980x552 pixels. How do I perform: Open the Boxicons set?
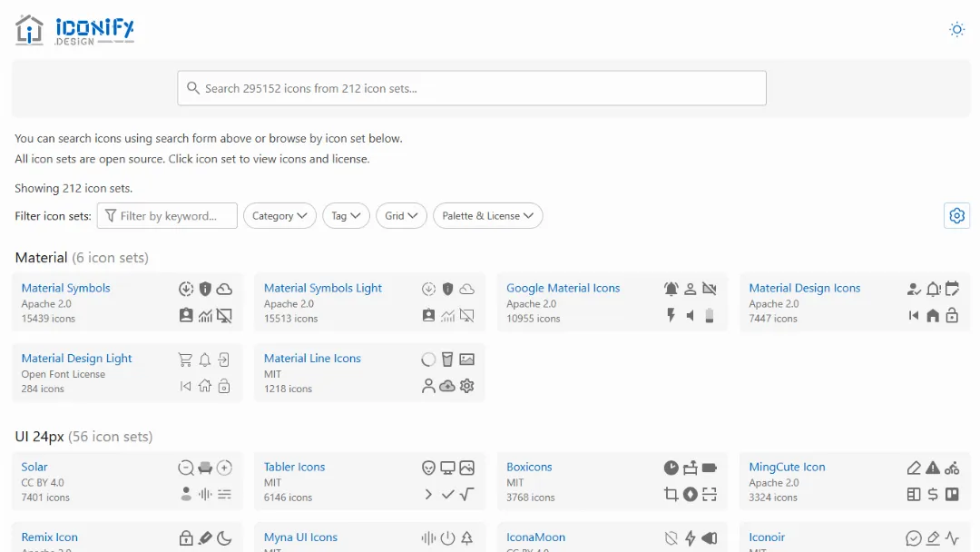tap(529, 467)
